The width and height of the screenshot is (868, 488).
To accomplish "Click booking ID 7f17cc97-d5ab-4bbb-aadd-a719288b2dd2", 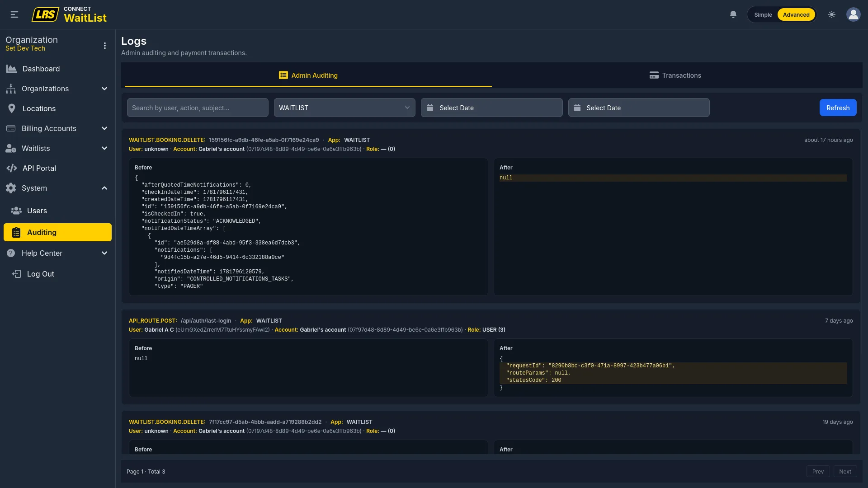I will (265, 422).
